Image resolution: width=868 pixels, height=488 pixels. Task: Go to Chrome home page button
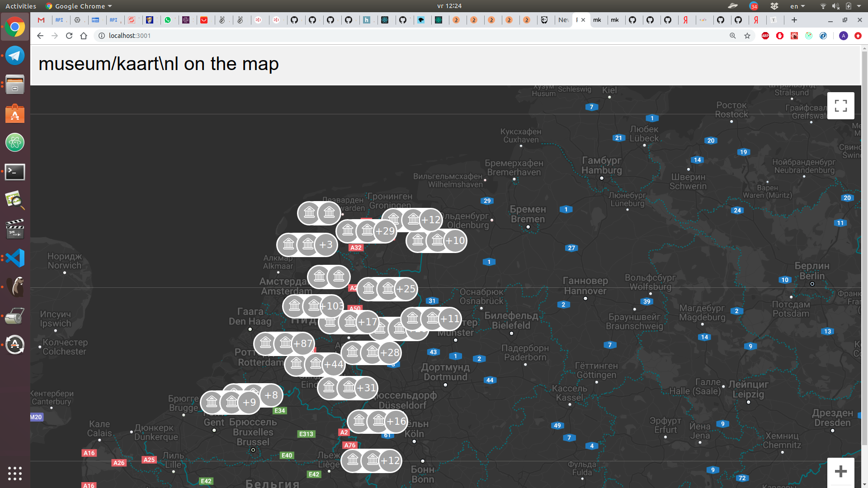84,36
